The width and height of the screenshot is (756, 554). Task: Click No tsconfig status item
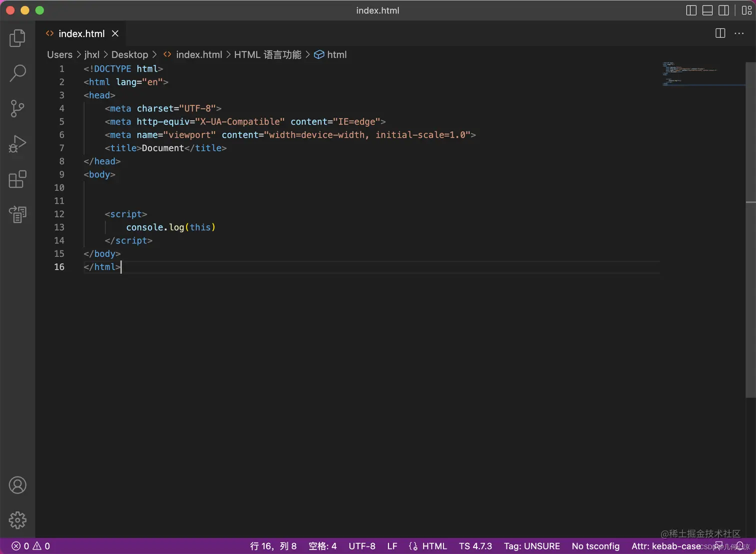coord(595,546)
